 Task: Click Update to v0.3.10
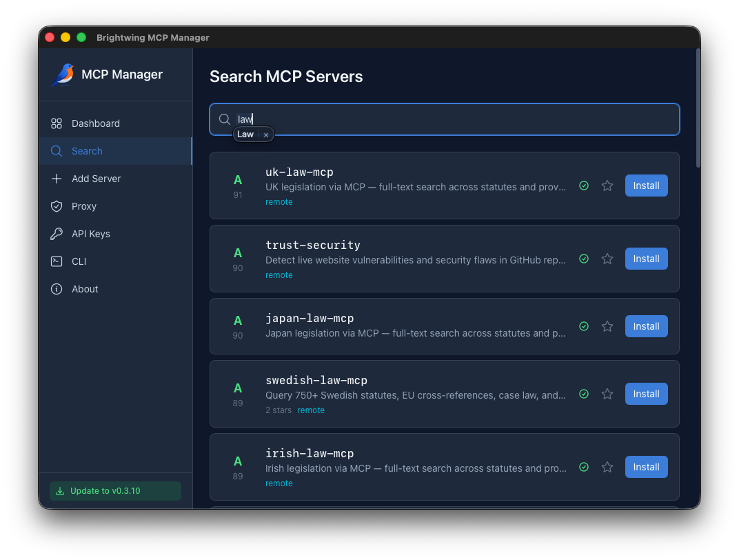115,490
